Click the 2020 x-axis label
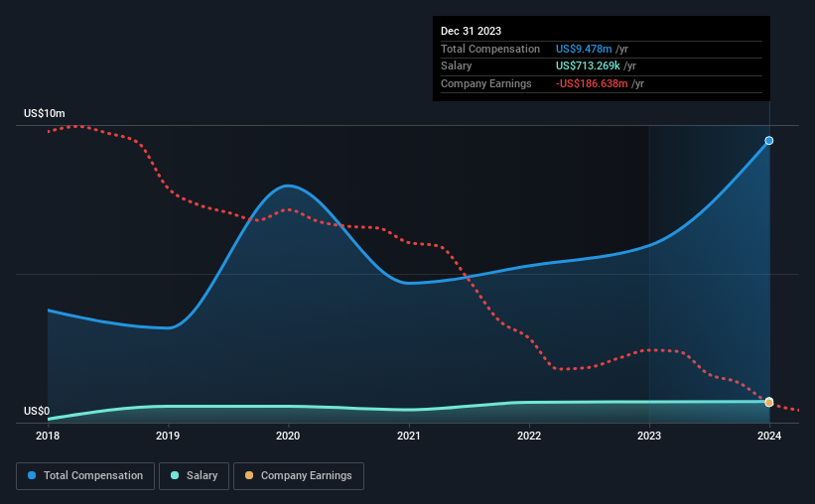The height and width of the screenshot is (504, 815). pyautogui.click(x=288, y=436)
